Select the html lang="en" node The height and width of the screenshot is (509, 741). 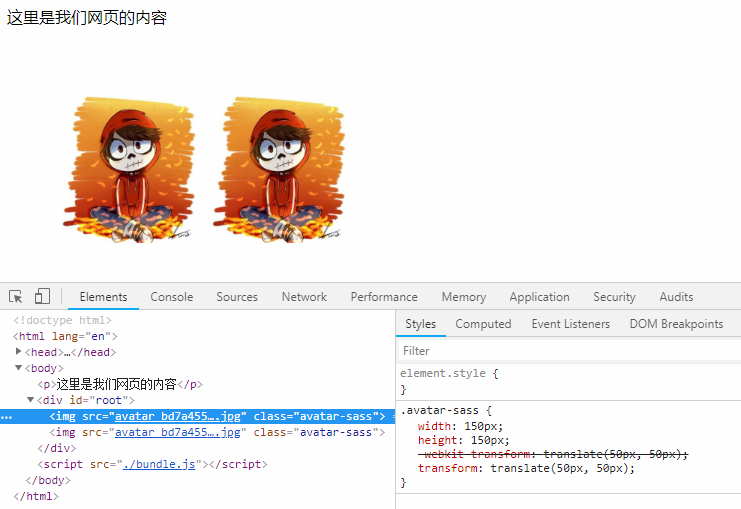pyautogui.click(x=65, y=336)
